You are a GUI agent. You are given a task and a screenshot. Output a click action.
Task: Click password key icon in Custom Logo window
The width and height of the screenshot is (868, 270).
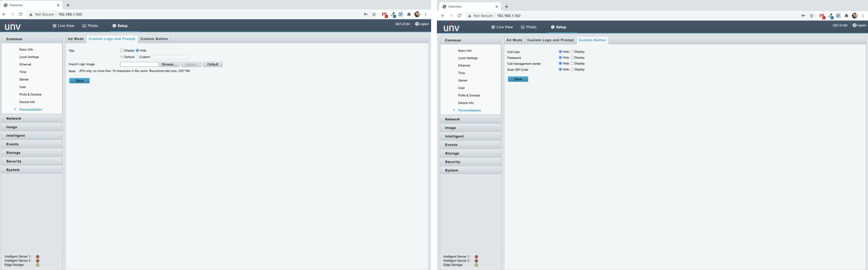click(366, 14)
